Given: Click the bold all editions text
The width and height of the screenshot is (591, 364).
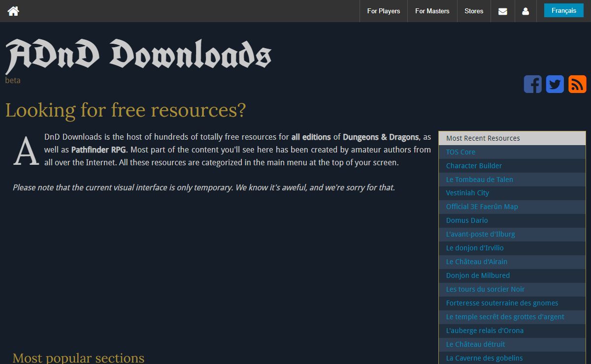Looking at the screenshot, I should click(311, 137).
